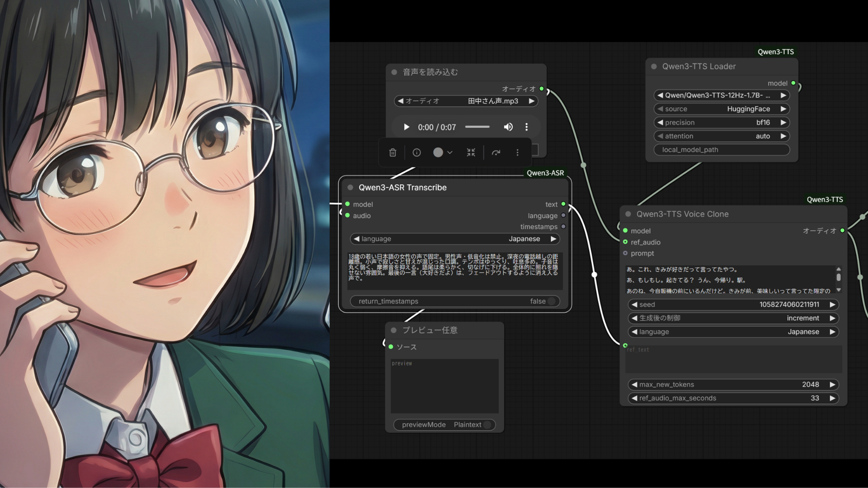This screenshot has width=868, height=488.
Task: Click next arrow on ASR language Japanese
Action: 553,239
